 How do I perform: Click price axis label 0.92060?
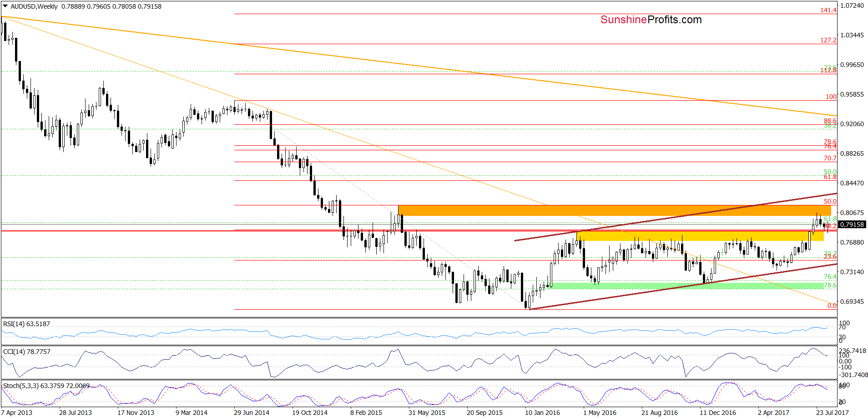(x=852, y=124)
